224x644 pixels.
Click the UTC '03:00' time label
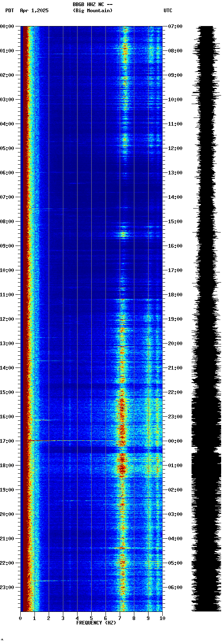pyautogui.click(x=175, y=514)
